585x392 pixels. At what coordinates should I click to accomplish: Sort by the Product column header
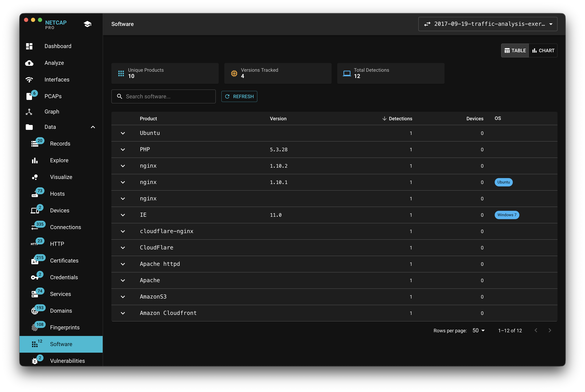pyautogui.click(x=148, y=119)
